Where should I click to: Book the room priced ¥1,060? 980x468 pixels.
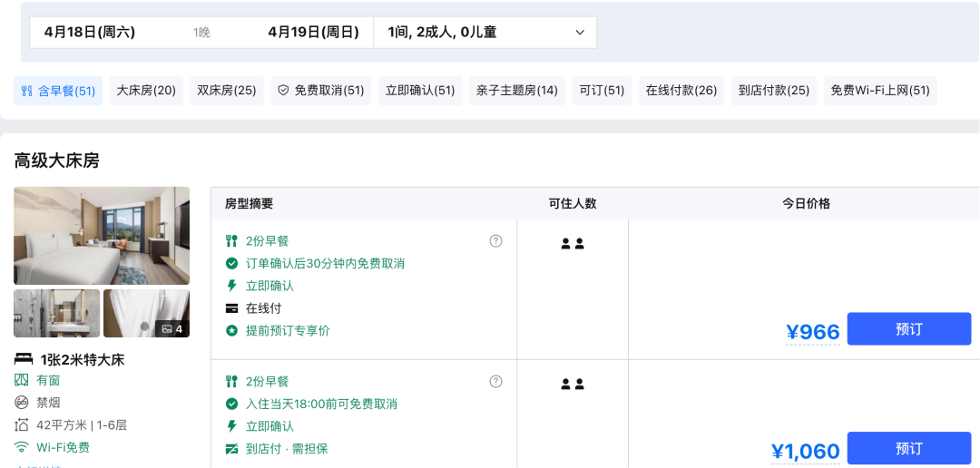[908, 448]
